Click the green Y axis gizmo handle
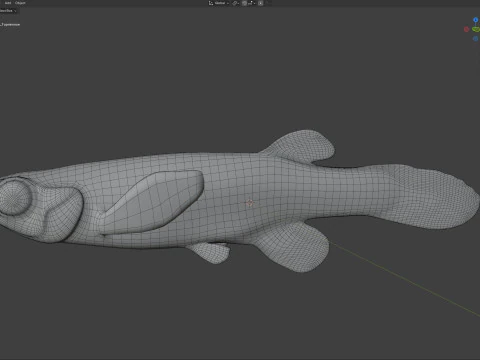 click(476, 29)
